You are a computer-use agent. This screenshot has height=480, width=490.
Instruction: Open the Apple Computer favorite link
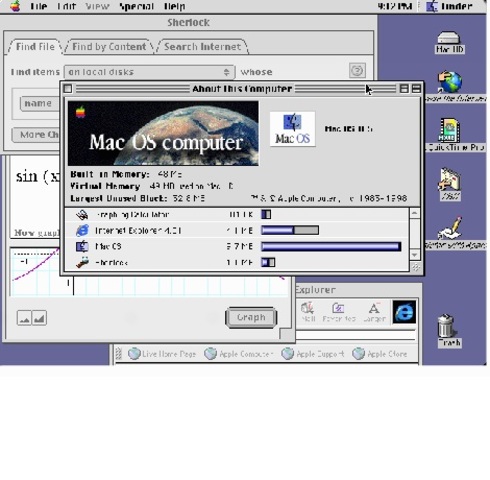point(239,354)
